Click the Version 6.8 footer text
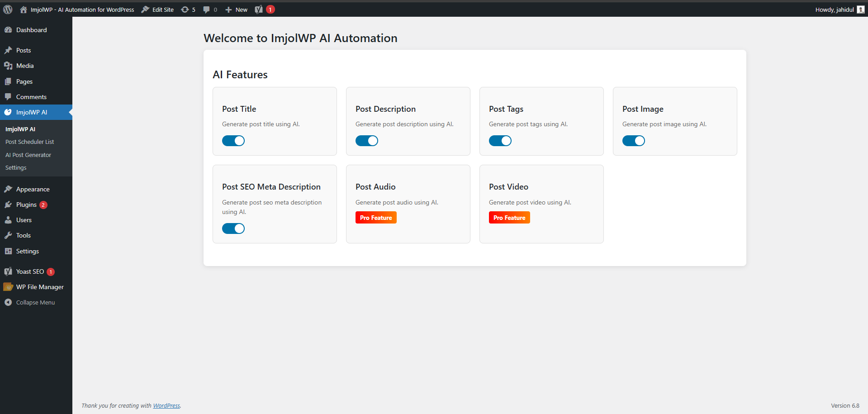 [x=845, y=405]
